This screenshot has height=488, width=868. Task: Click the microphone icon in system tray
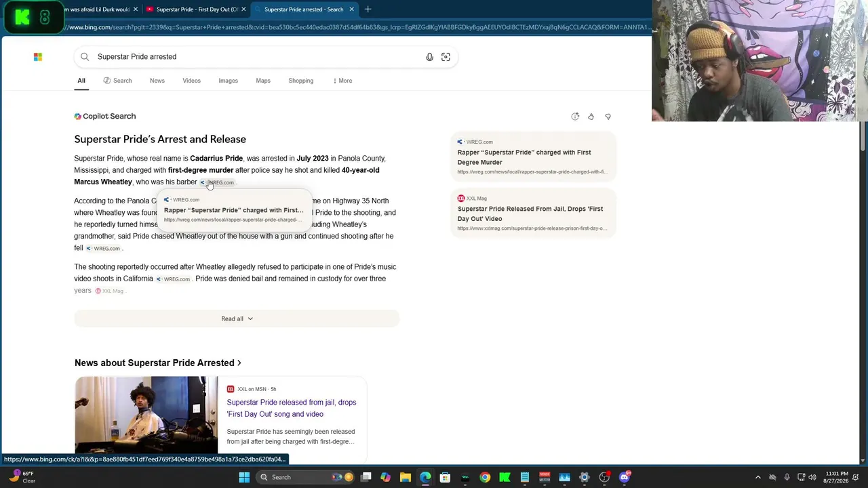pyautogui.click(x=787, y=477)
